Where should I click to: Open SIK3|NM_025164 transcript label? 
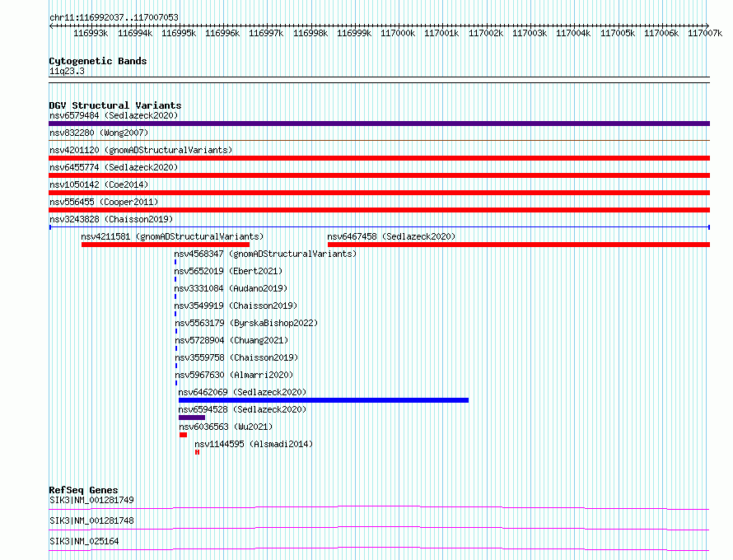tap(84, 541)
